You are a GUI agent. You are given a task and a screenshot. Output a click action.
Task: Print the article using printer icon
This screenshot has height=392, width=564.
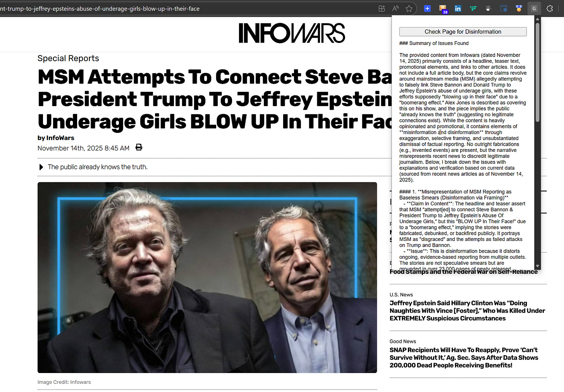tap(139, 147)
